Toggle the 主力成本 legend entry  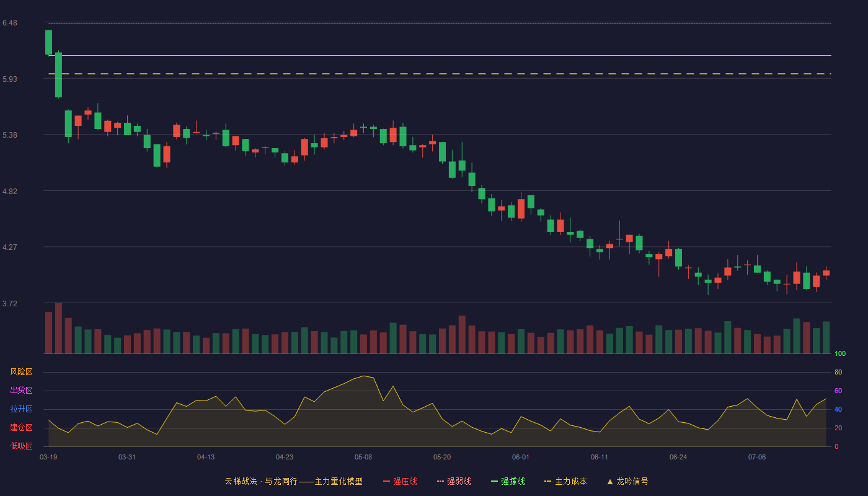pos(565,481)
